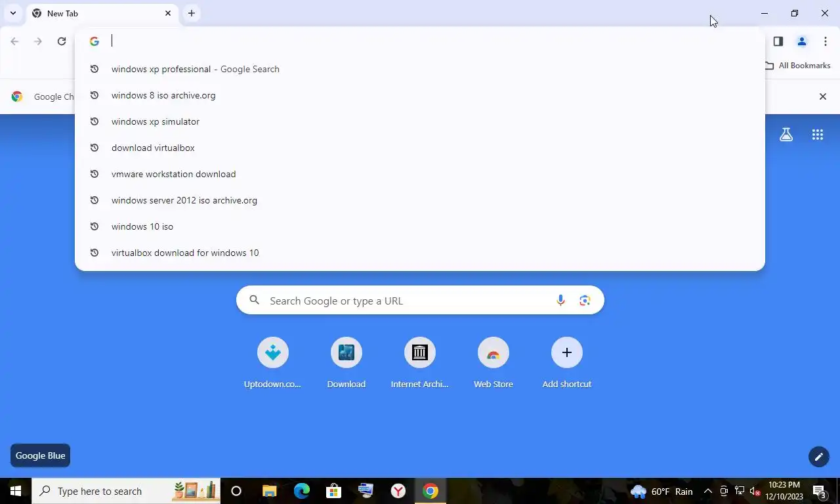Open Yandex browser from the taskbar
The image size is (840, 504).
click(398, 491)
